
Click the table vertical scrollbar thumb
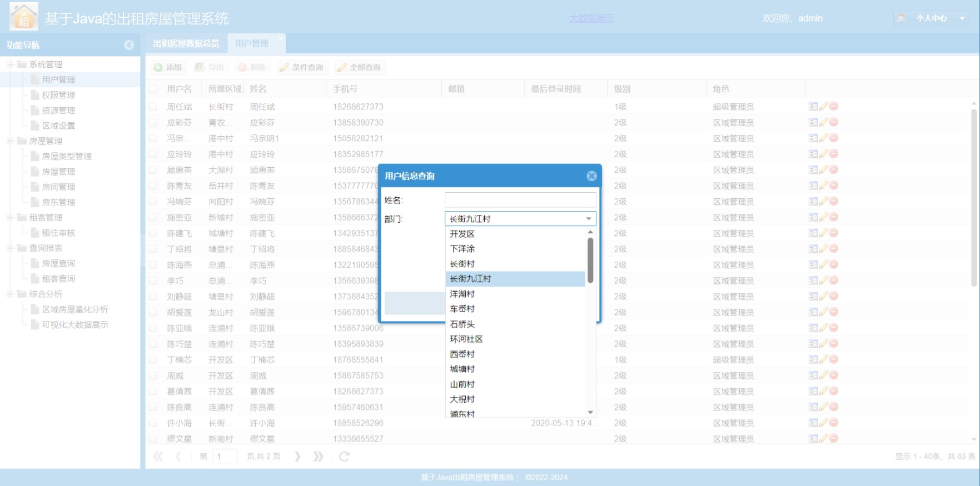coord(974,197)
